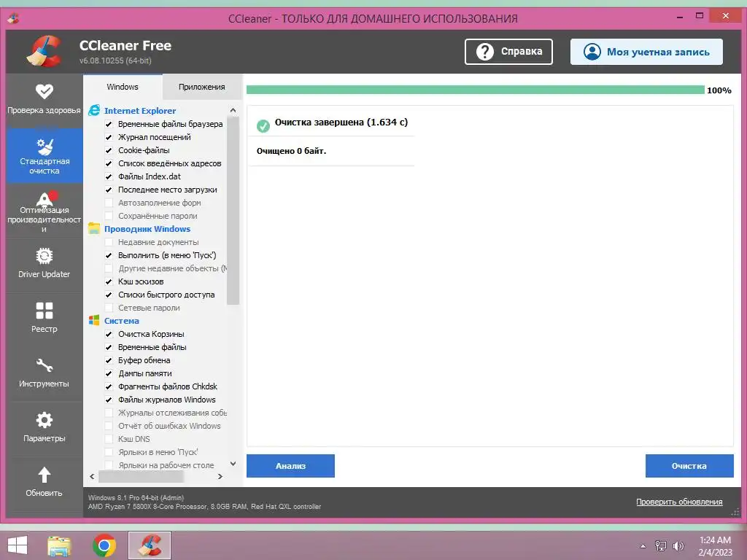The image size is (747, 560).
Task: Click the vertical scrollbar thumb in list
Action: point(233,211)
